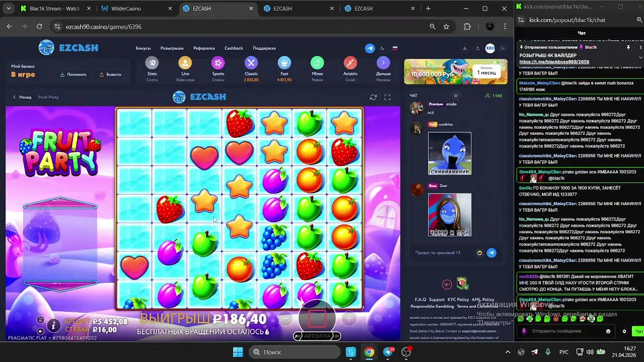Open the EZCASH profile avatar

pos(490,48)
